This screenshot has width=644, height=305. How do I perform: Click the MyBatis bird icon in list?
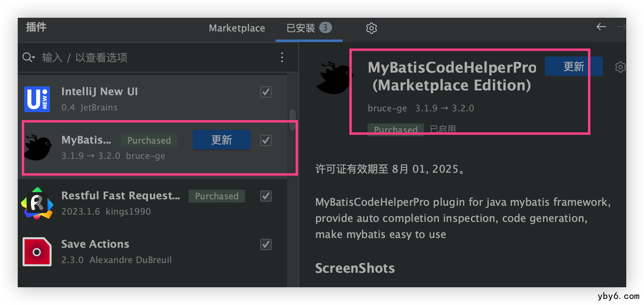pos(38,148)
